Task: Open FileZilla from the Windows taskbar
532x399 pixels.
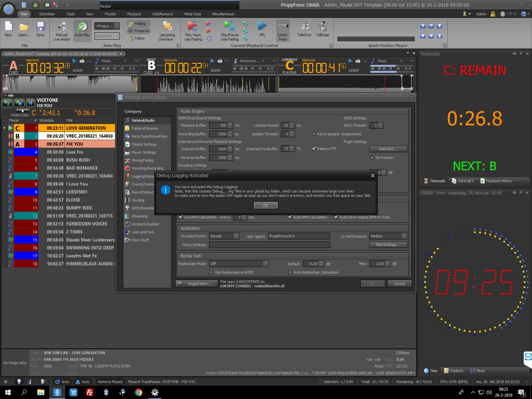Action: (x=89, y=392)
